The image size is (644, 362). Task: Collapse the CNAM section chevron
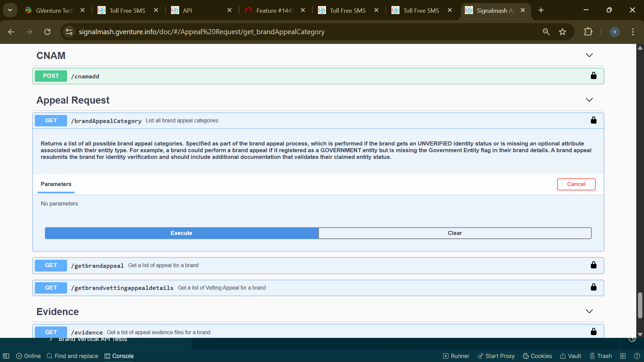(589, 55)
